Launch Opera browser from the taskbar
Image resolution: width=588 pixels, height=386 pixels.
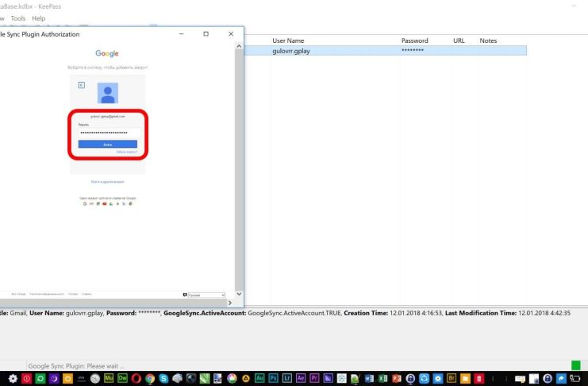136,379
